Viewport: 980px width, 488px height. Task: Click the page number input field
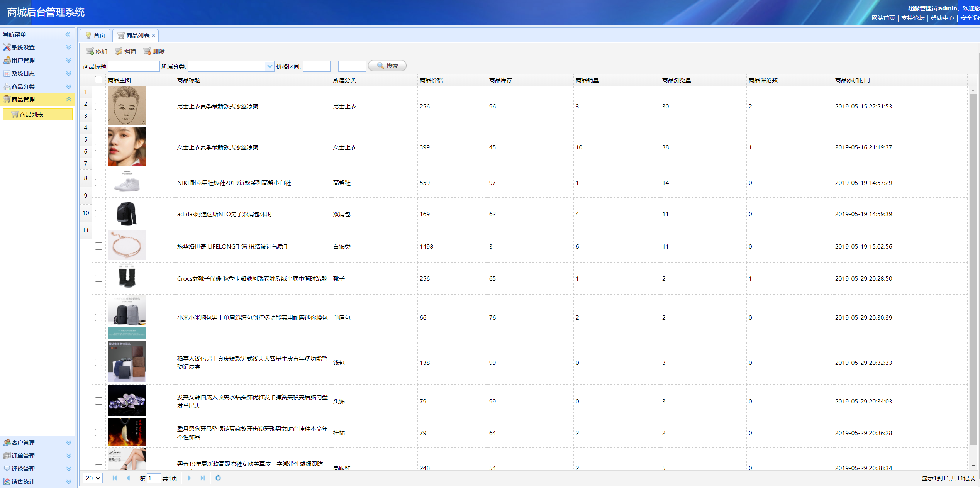(154, 478)
